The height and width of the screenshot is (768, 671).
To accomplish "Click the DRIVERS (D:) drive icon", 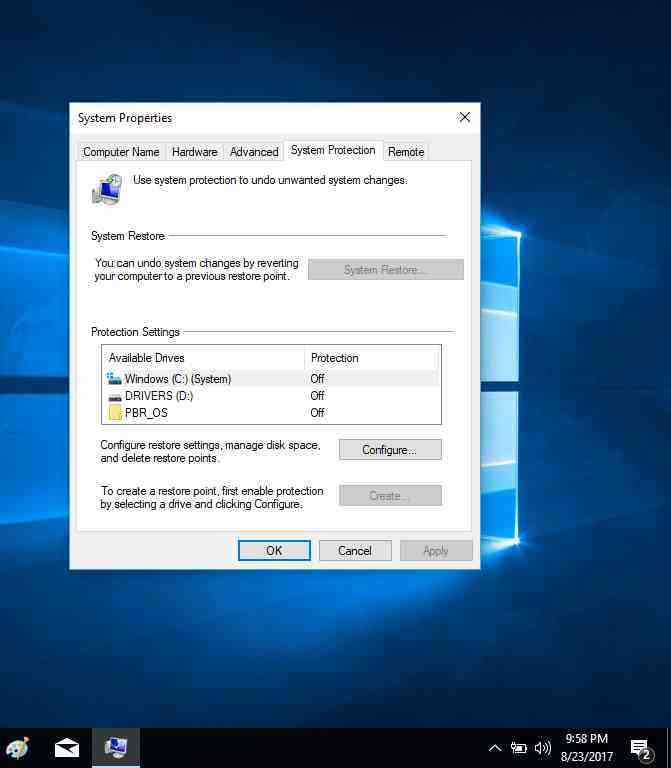I will pyautogui.click(x=115, y=397).
